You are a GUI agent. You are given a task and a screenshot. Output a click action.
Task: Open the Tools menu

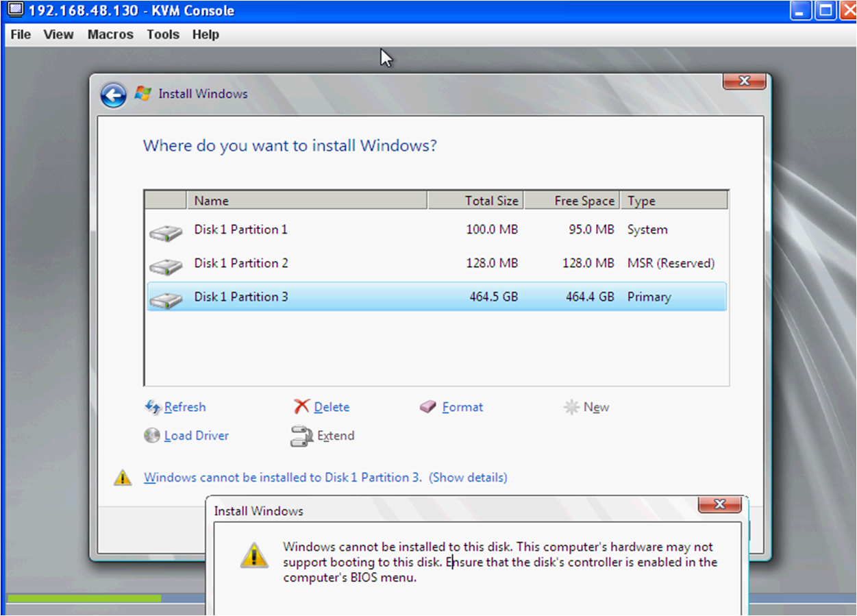[x=163, y=34]
